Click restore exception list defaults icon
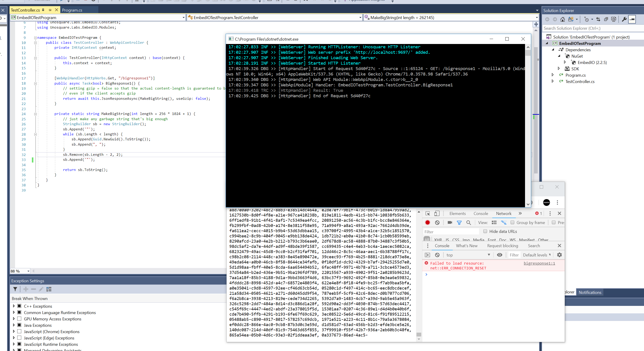The height and width of the screenshot is (351, 644). tap(49, 289)
